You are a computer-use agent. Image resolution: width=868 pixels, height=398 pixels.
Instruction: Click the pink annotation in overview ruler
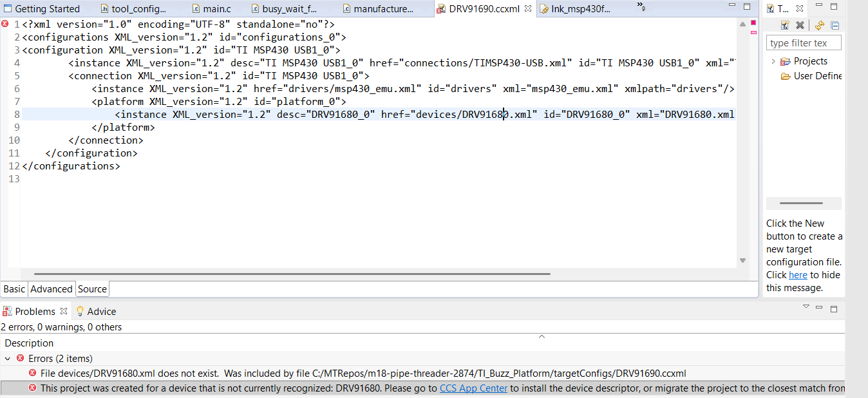point(753,32)
